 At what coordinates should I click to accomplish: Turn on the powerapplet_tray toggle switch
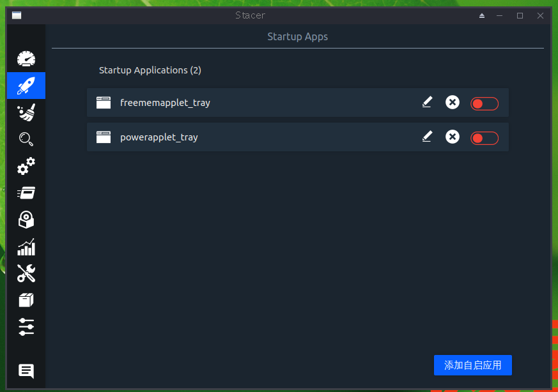[484, 138]
